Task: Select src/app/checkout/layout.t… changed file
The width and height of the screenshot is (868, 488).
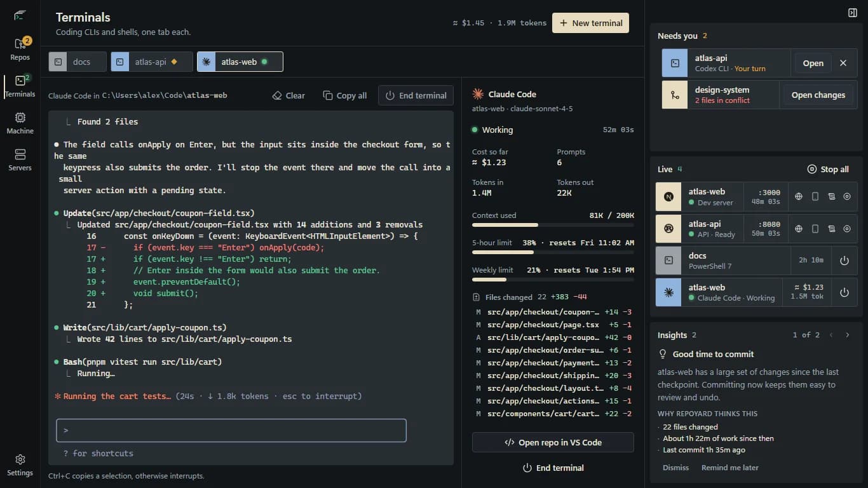Action: pos(553,388)
